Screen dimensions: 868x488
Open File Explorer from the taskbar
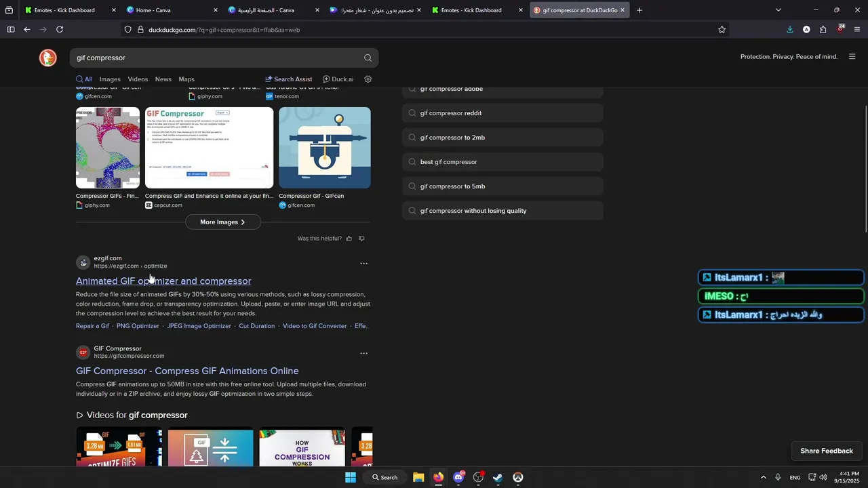[418, 477]
